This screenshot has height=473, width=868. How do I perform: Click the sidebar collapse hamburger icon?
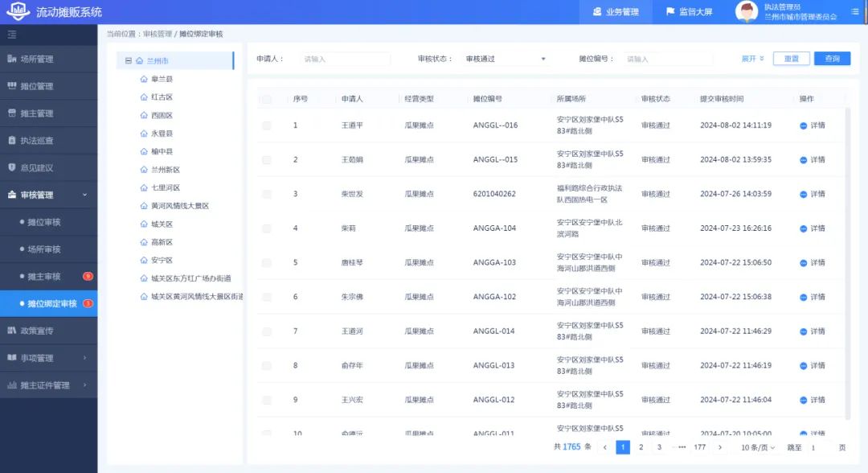[12, 35]
